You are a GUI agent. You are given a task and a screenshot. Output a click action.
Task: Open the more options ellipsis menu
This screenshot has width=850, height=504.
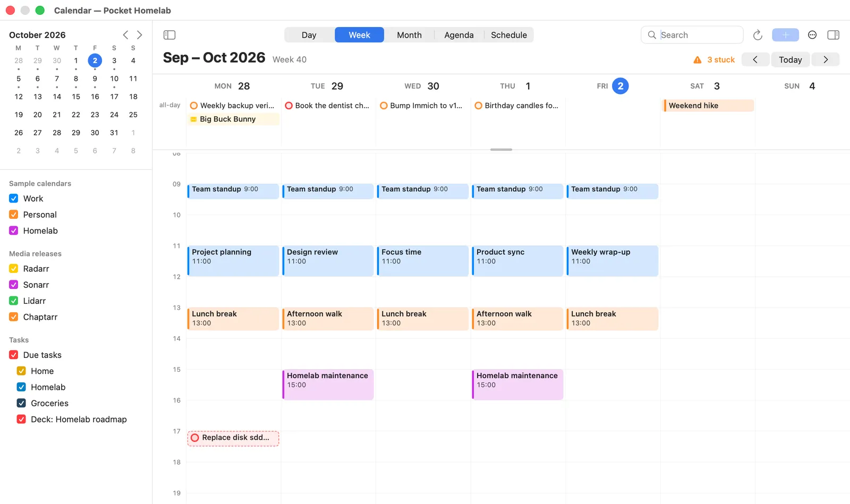pos(812,35)
